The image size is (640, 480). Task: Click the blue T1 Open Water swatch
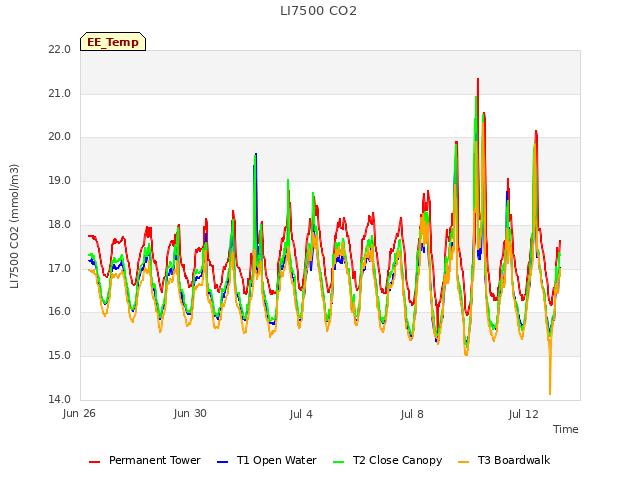(x=222, y=462)
